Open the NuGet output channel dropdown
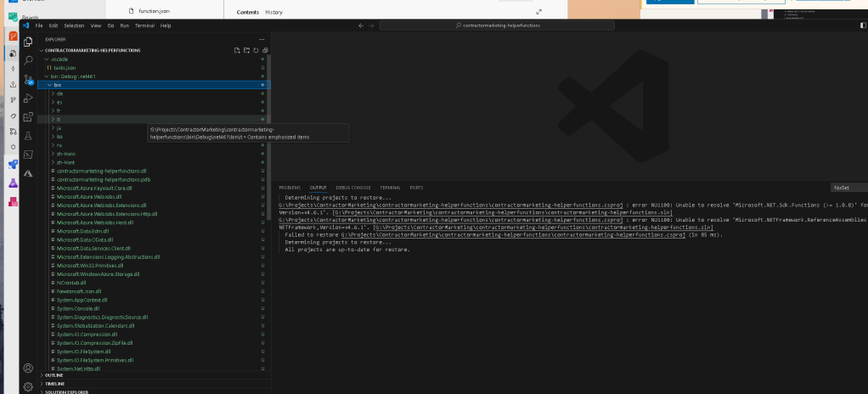This screenshot has width=868, height=394. [848, 188]
